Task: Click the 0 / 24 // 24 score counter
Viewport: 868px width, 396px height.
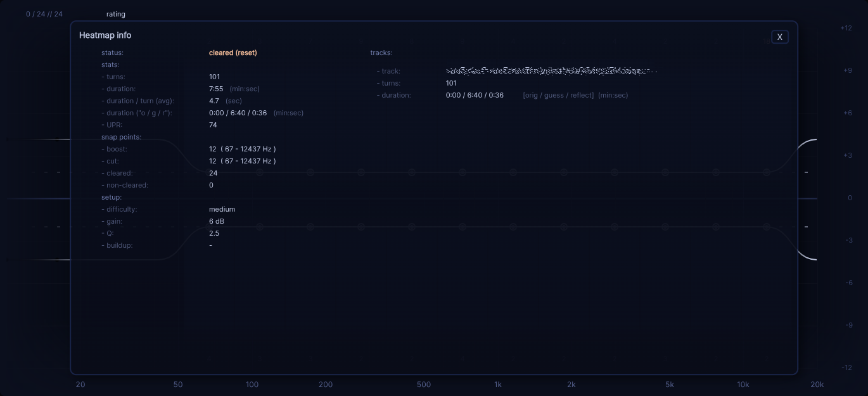Action: (44, 13)
